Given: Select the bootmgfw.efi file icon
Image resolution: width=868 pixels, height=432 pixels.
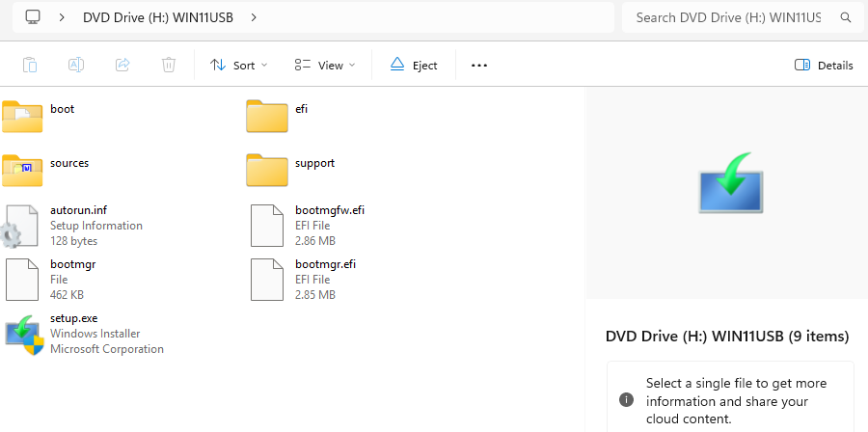Looking at the screenshot, I should click(267, 226).
